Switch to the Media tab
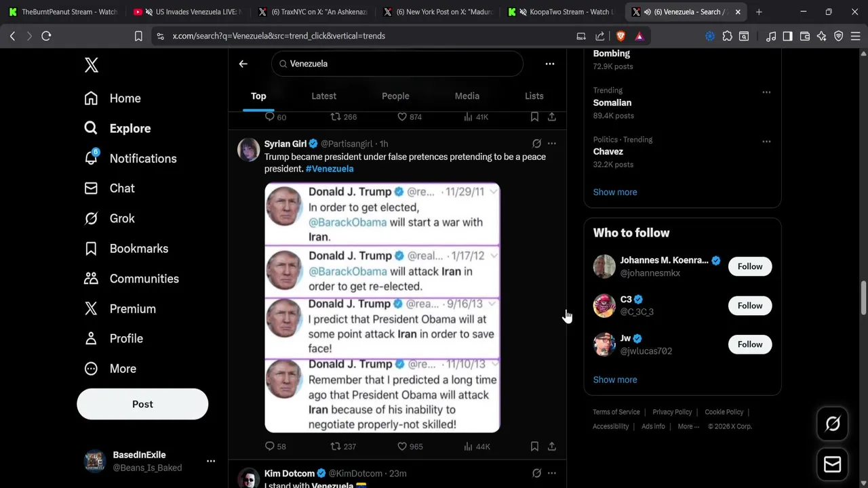The image size is (868, 488). point(467,96)
